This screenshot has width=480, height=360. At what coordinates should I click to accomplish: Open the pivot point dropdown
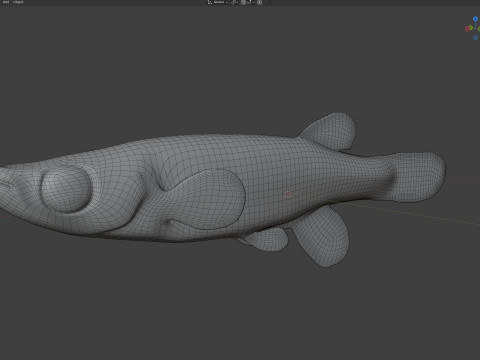235,2
